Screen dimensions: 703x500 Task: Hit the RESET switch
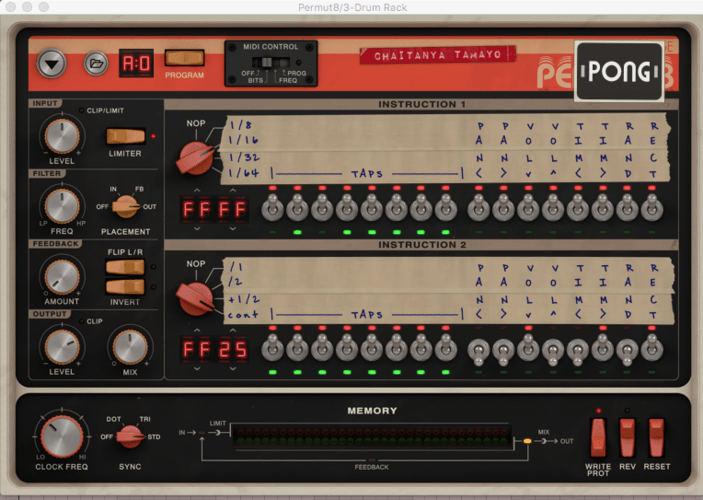tap(656, 437)
